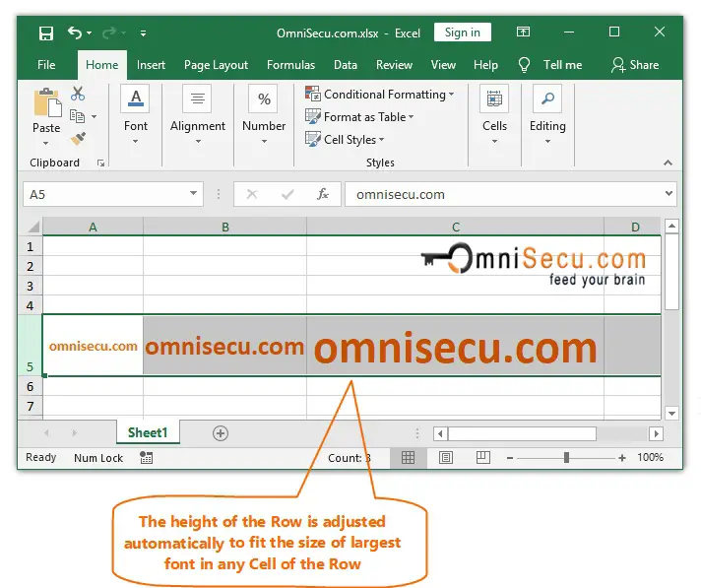Add a new sheet with plus icon
The image size is (701, 588).
tap(221, 433)
